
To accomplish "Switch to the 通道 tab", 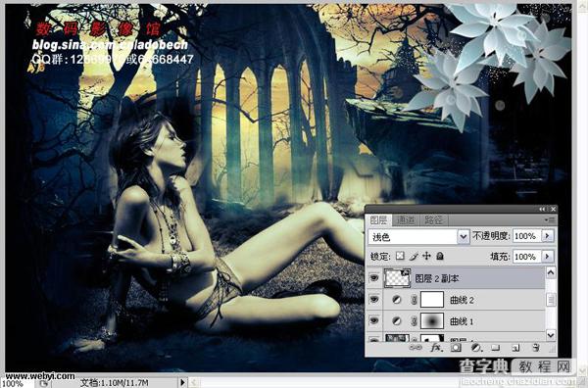I will tap(406, 220).
